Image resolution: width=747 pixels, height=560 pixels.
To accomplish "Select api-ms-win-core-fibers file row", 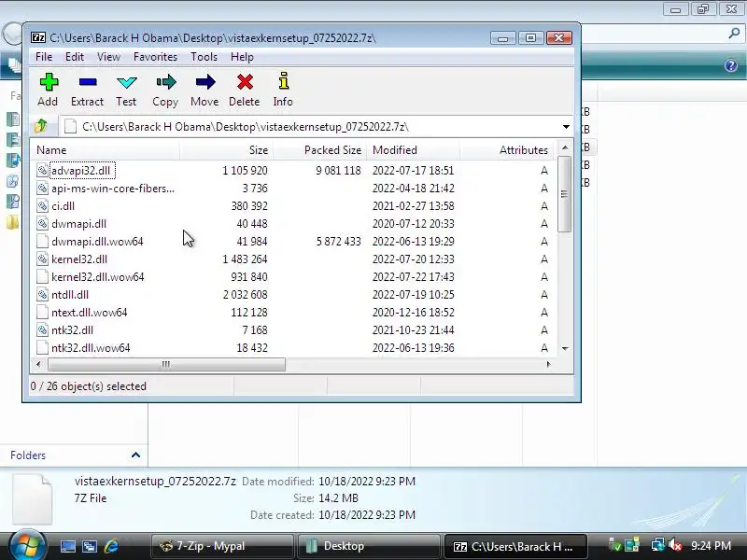I will pos(292,189).
